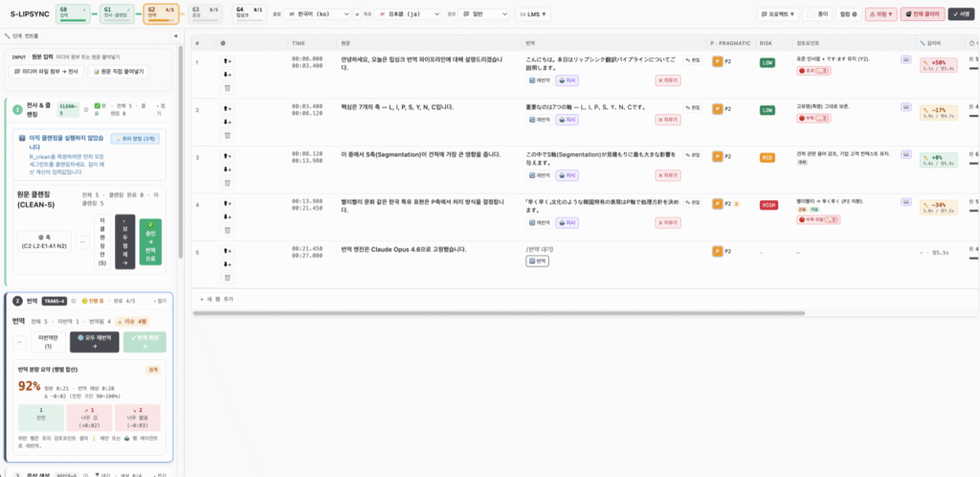Image resolution: width=980 pixels, height=477 pixels.
Task: Open more options beside 미번역만
Action: (x=20, y=342)
